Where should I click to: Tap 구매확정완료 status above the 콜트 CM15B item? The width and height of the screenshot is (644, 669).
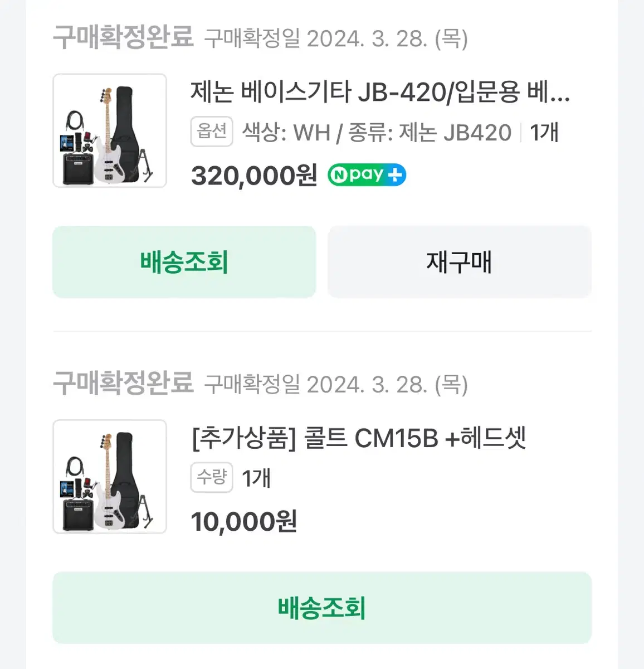coord(123,383)
